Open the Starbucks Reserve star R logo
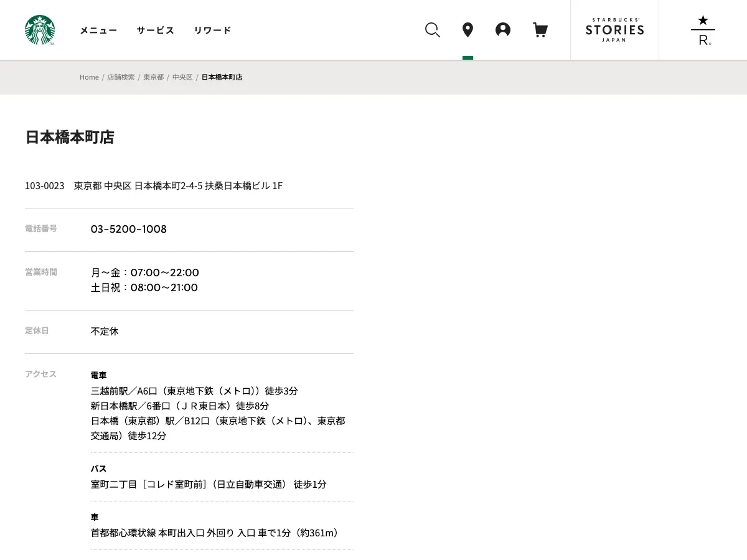This screenshot has width=747, height=560. pyautogui.click(x=703, y=30)
